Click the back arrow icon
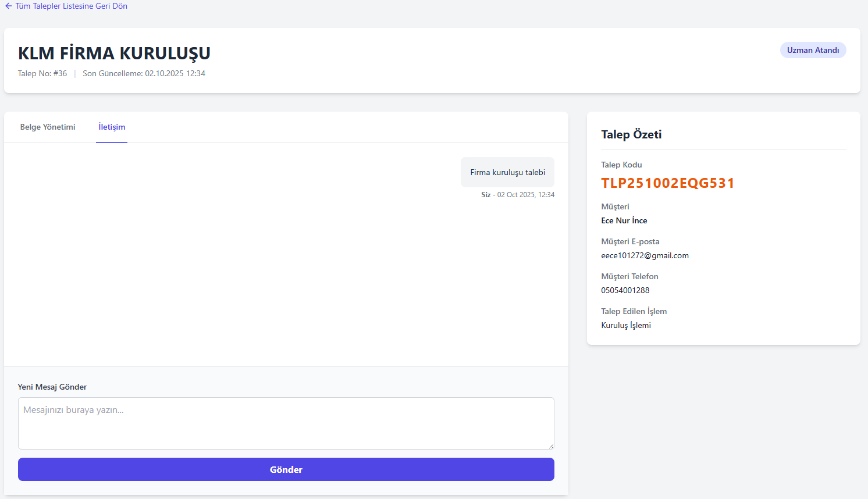This screenshot has height=499, width=868. point(8,6)
